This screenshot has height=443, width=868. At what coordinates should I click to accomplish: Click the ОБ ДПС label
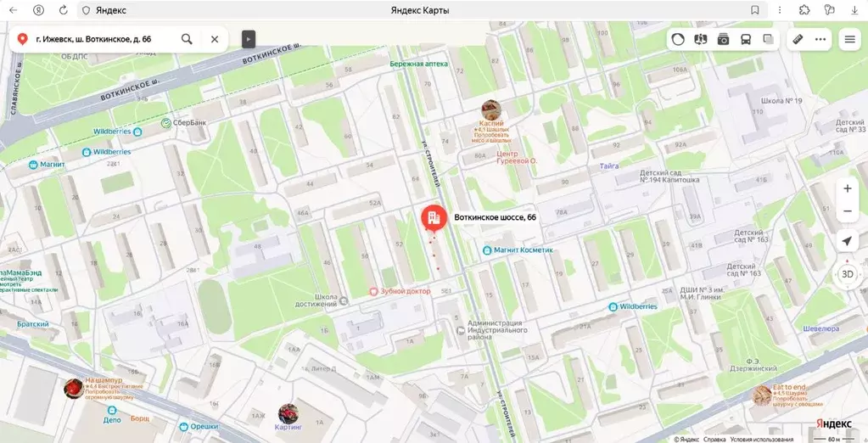click(75, 56)
